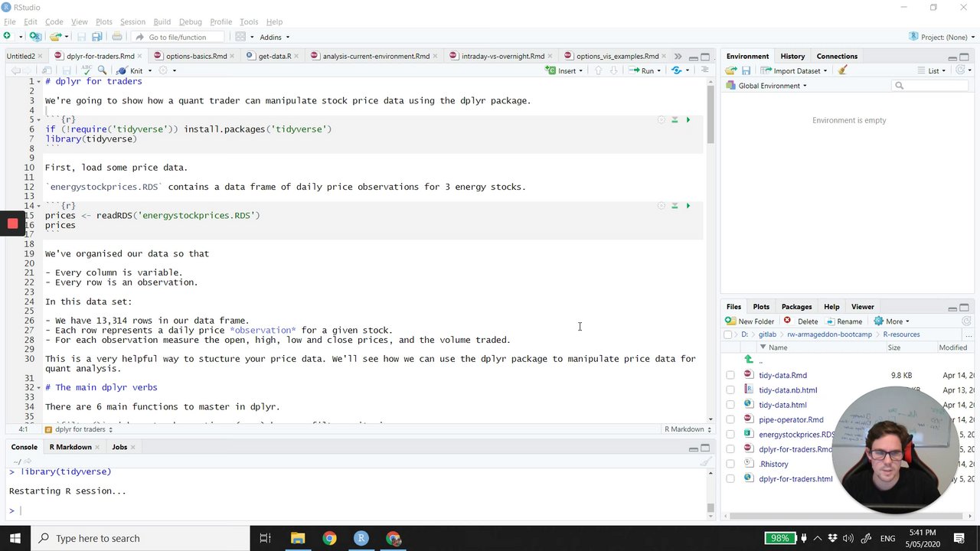This screenshot has height=551, width=980.
Task: Open the Import Dataset dropdown
Action: [794, 70]
